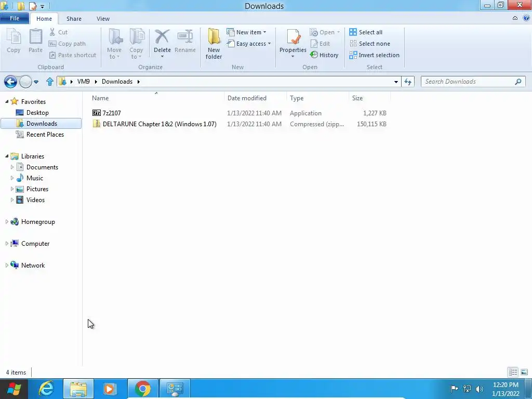
Task: Sort by Size column header
Action: pos(357,98)
